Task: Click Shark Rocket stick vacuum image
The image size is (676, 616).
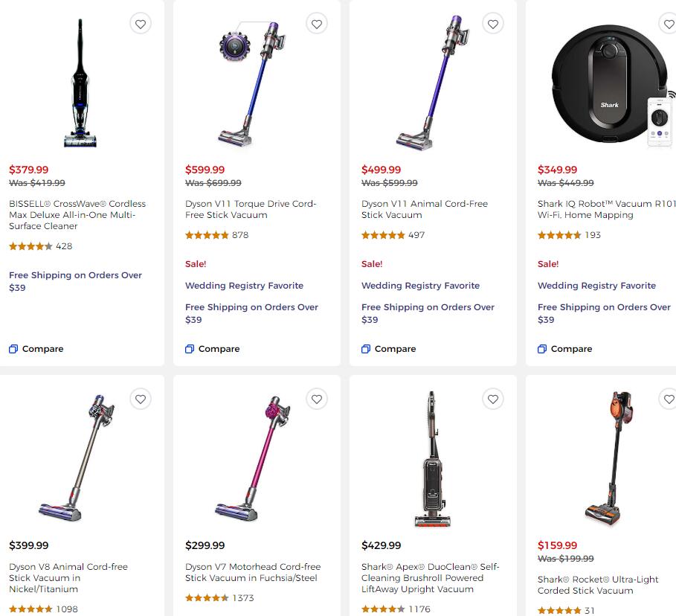Action: tap(608, 458)
